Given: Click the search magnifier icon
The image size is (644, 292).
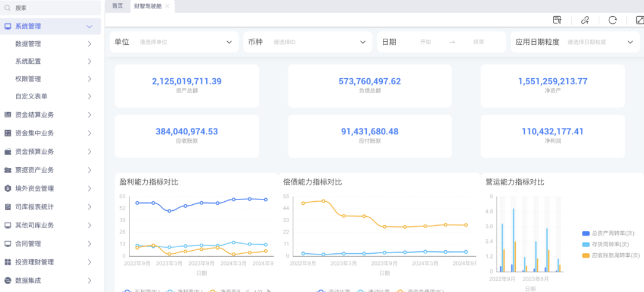Looking at the screenshot, I should [7, 8].
